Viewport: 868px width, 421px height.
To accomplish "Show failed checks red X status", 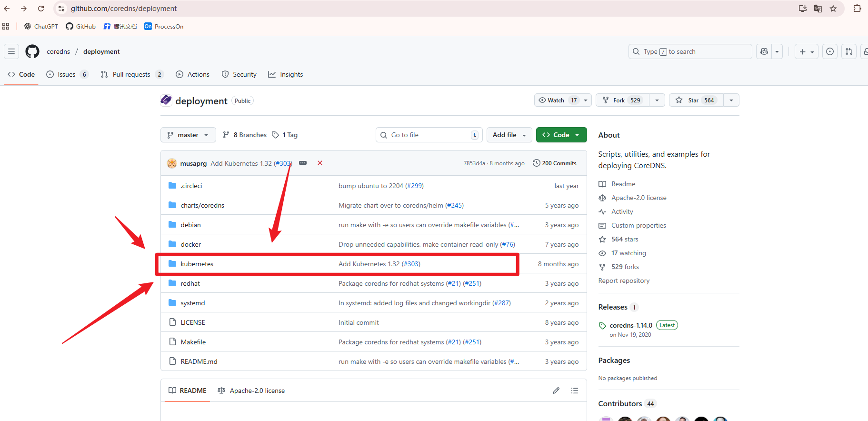I will (x=320, y=163).
